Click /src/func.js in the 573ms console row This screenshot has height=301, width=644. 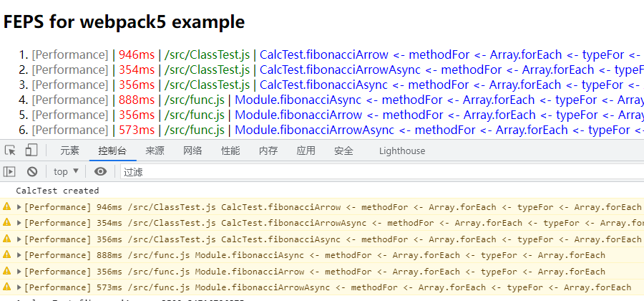159,287
